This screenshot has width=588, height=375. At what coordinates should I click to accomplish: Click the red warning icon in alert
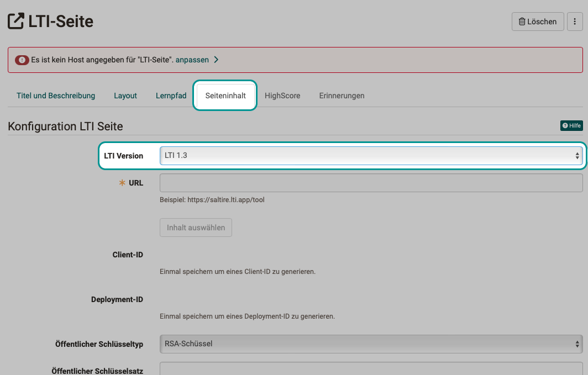point(22,60)
